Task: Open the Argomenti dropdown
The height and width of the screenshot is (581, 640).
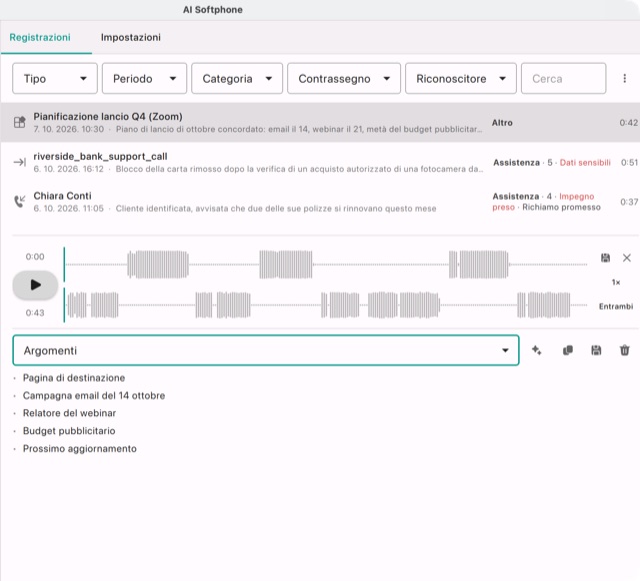Action: pyautogui.click(x=266, y=350)
